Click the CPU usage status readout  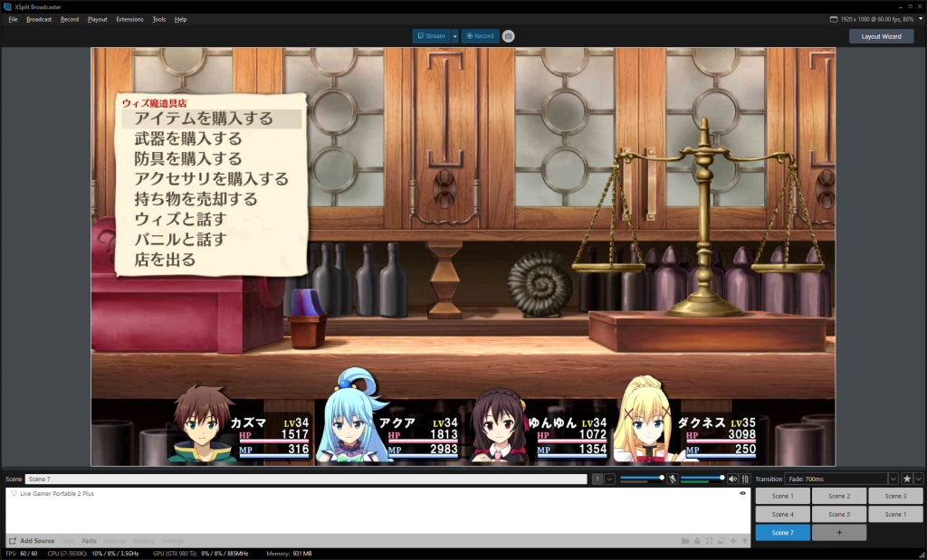click(x=93, y=554)
